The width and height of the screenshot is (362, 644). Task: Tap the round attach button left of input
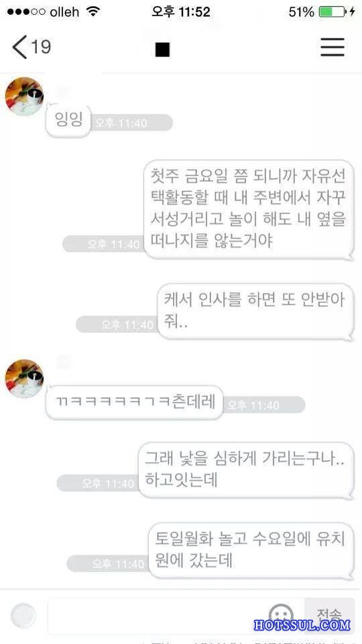[23, 616]
